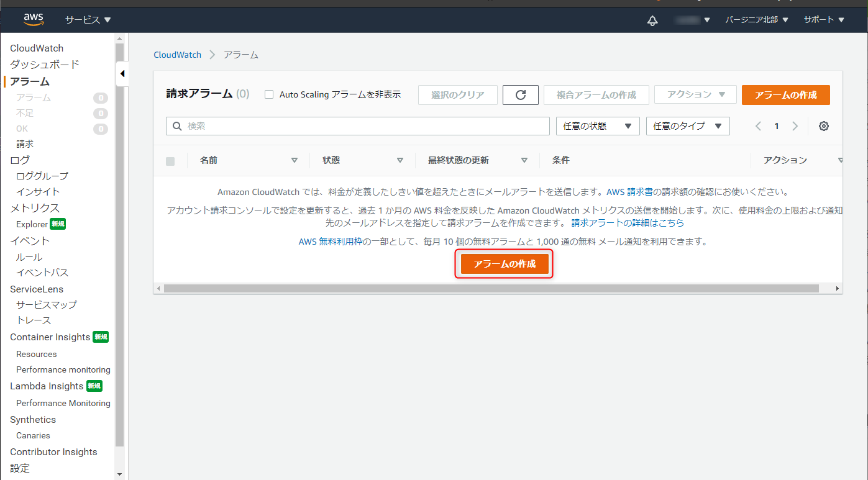868x480 pixels.
Task: Open the バージニア北部 region dropdown
Action: (x=757, y=20)
